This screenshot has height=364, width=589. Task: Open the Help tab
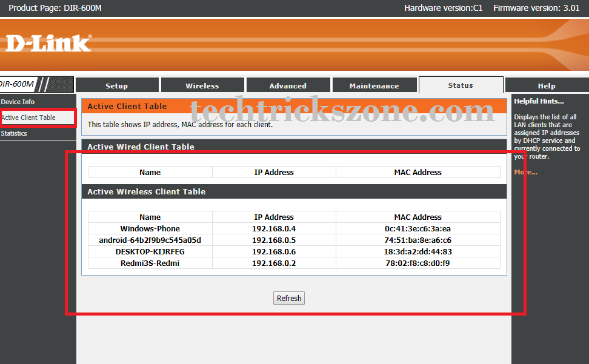[x=546, y=86]
